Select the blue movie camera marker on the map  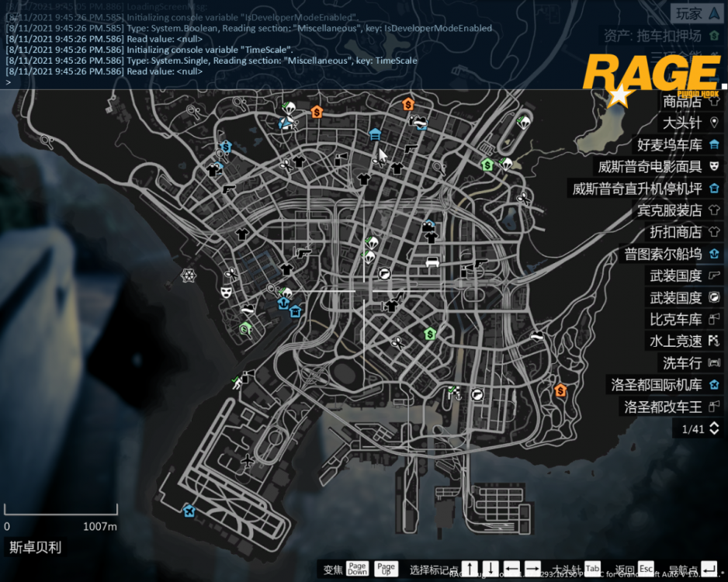[428, 225]
